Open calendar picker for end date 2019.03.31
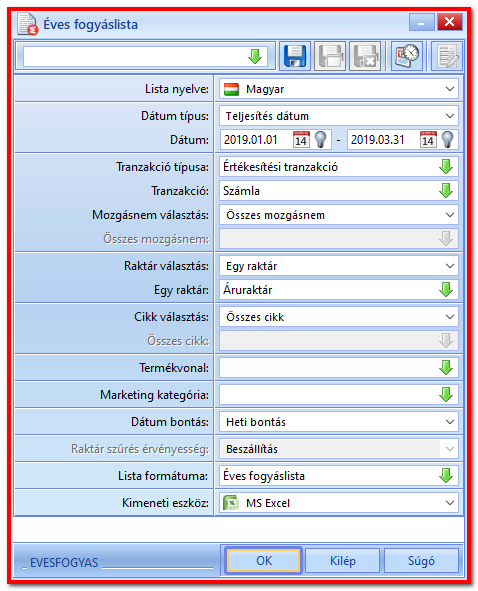 pos(428,139)
